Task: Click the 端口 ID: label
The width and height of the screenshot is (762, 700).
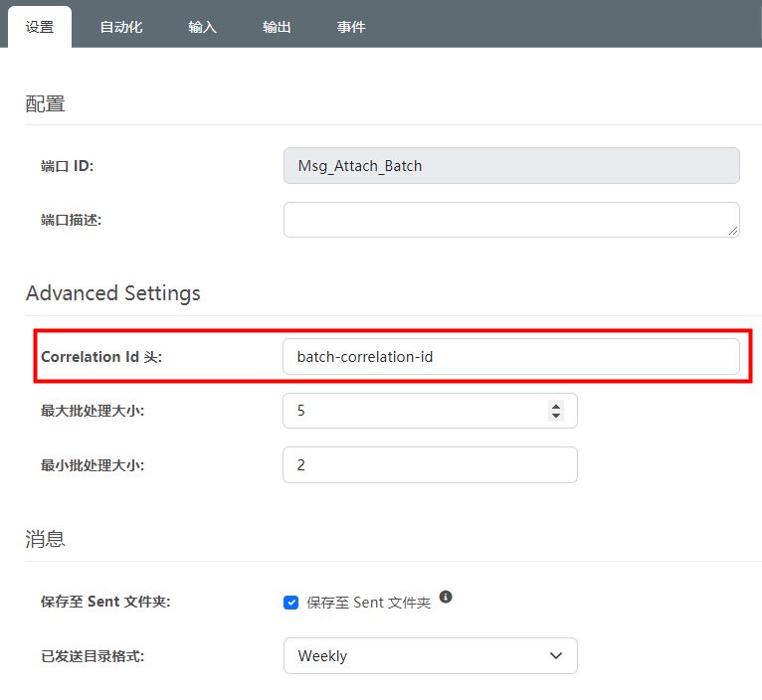Action: click(x=67, y=166)
